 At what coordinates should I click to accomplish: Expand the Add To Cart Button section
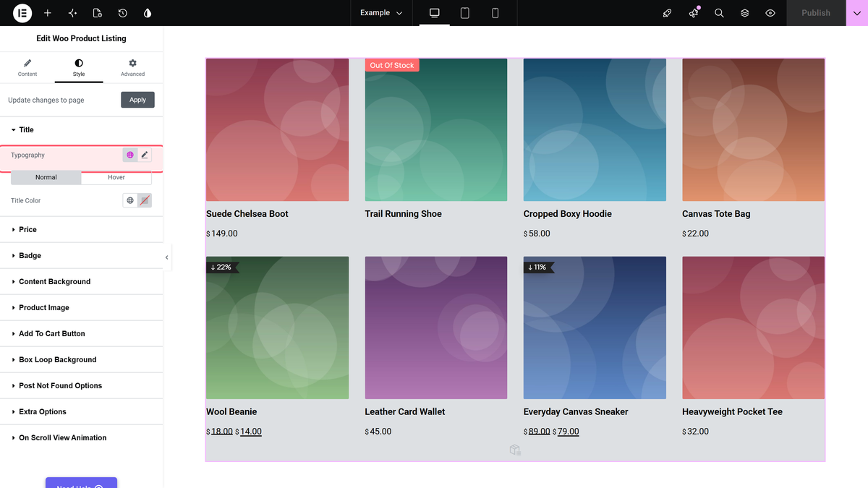click(82, 333)
